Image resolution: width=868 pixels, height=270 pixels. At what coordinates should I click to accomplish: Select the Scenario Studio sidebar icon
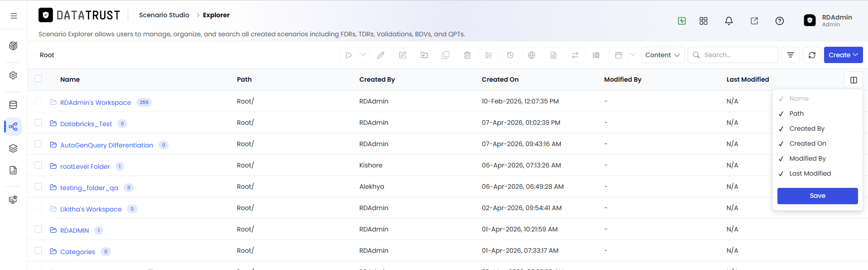(x=14, y=127)
